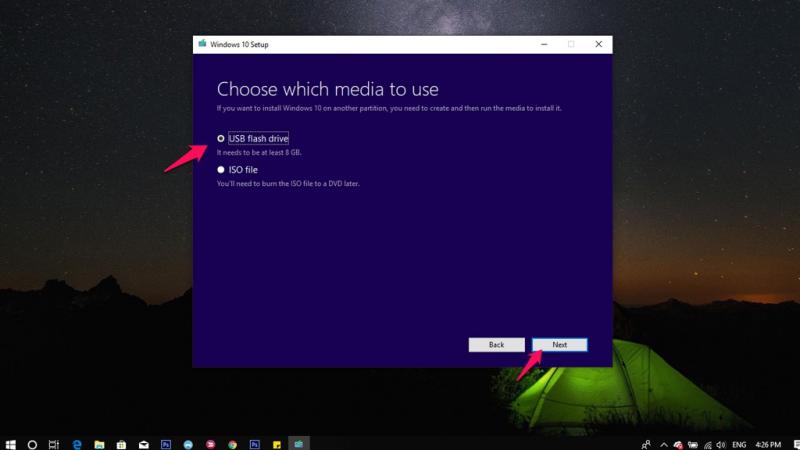Select the USB flash drive option
The width and height of the screenshot is (800, 450).
tap(221, 138)
